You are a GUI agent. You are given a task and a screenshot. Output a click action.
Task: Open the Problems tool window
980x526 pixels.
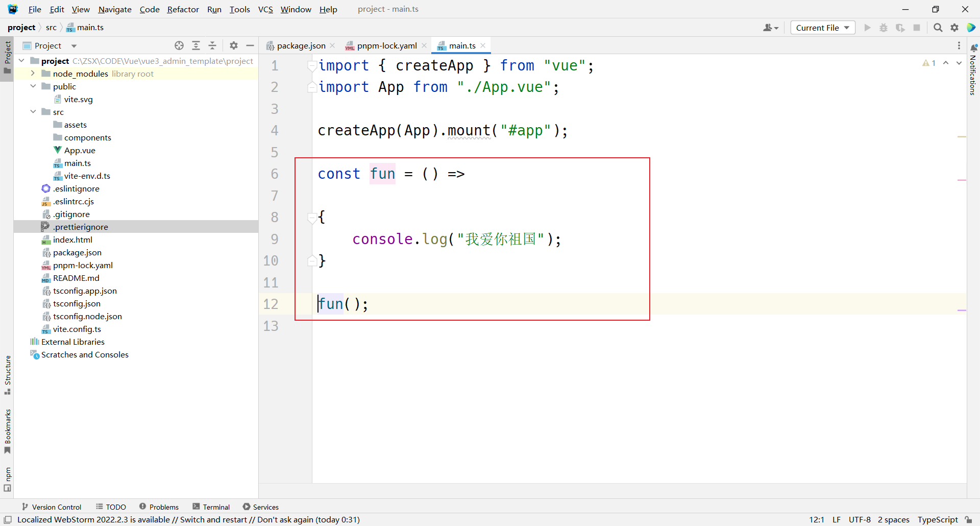click(x=159, y=507)
